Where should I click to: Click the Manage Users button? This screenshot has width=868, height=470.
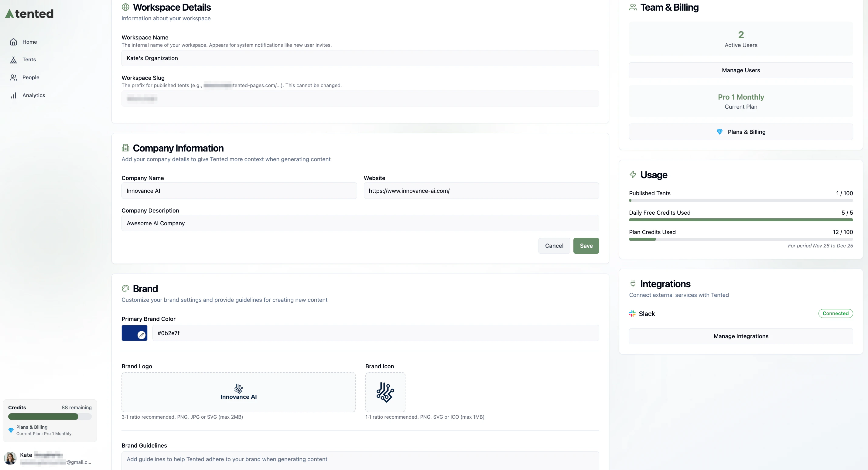(x=741, y=70)
